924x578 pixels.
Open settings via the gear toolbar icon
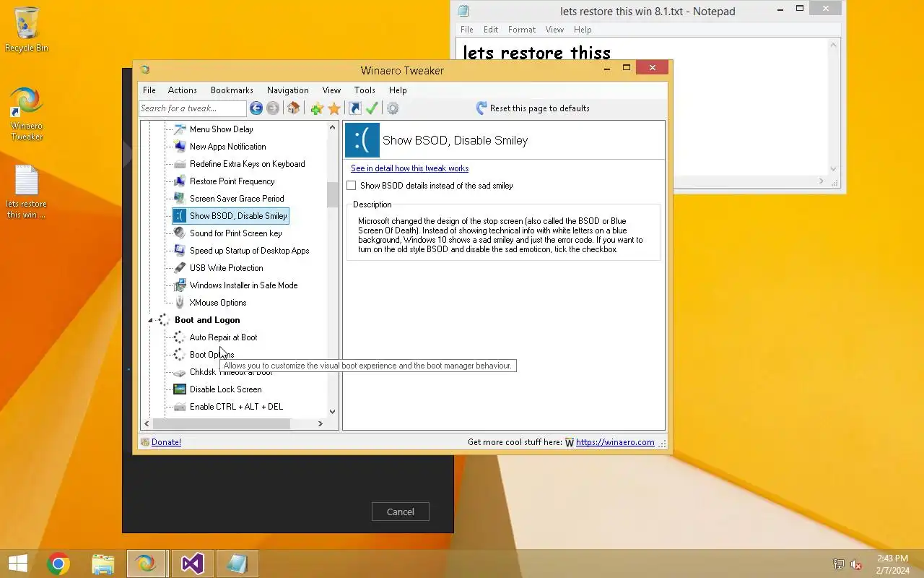(x=393, y=108)
